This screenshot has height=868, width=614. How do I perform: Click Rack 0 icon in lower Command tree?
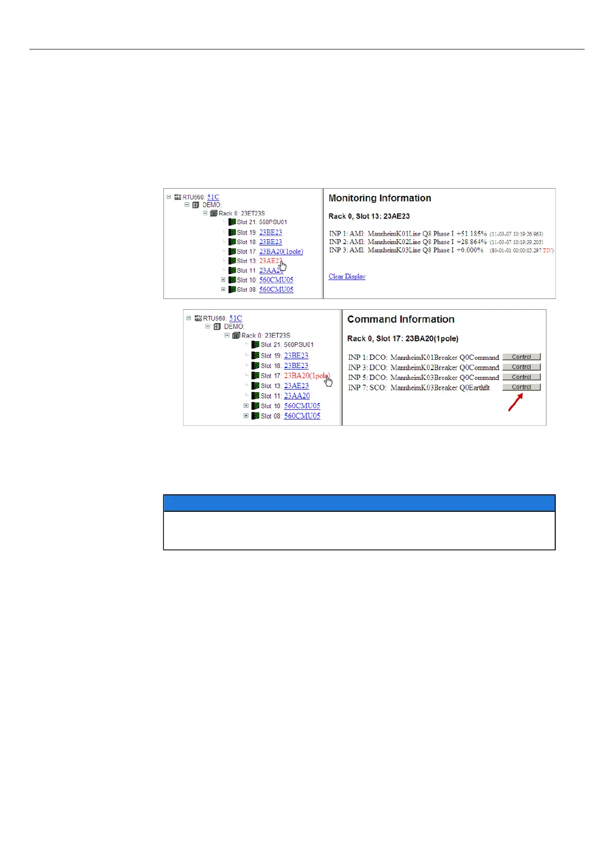click(237, 335)
